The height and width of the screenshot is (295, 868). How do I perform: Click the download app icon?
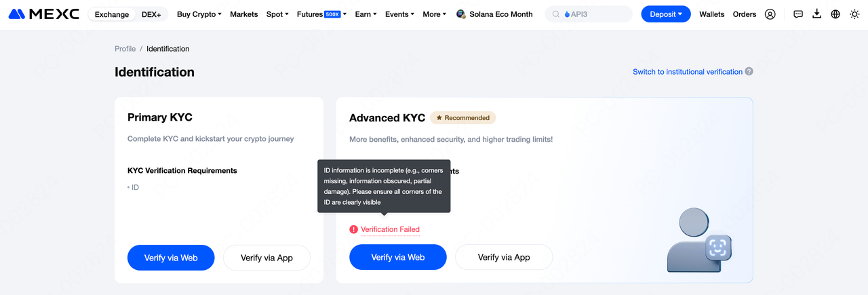[x=816, y=14]
